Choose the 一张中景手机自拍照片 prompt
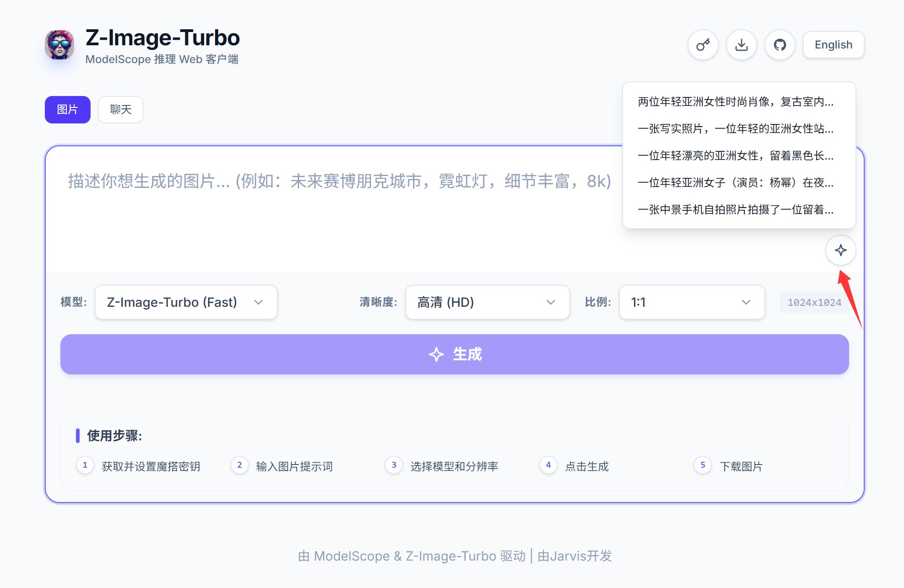Viewport: 904px width, 588px height. [736, 209]
